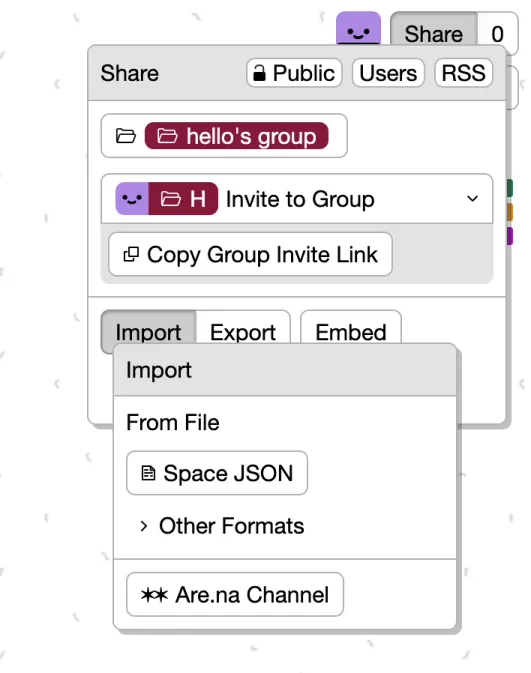Screen dimensions: 531x673
Task: Open the Users list button
Action: click(x=388, y=73)
